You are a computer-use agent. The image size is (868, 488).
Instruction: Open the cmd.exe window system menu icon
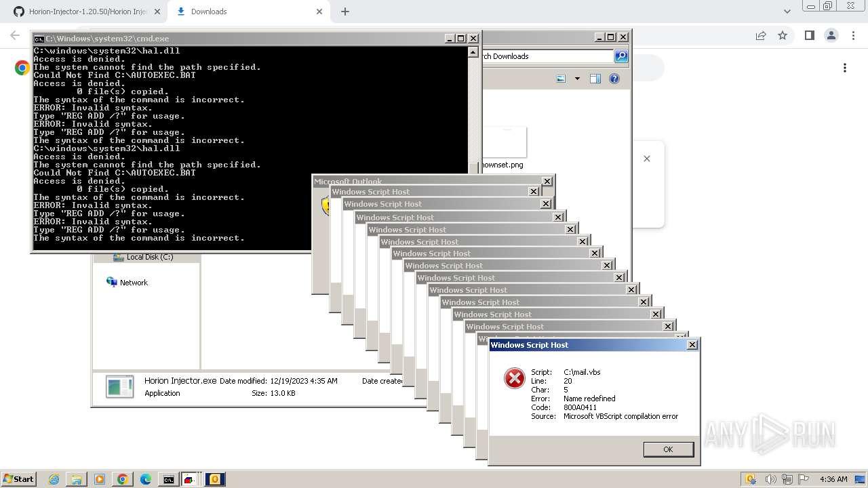[39, 39]
